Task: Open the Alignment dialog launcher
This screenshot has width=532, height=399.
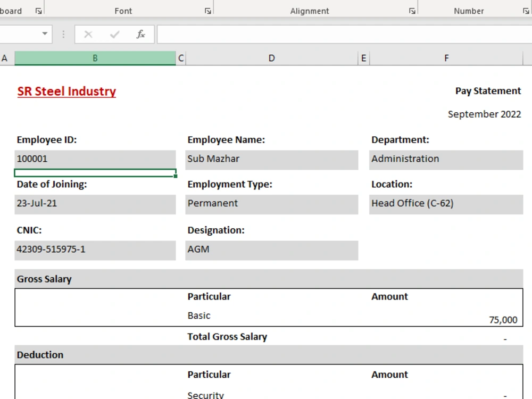Action: [412, 11]
